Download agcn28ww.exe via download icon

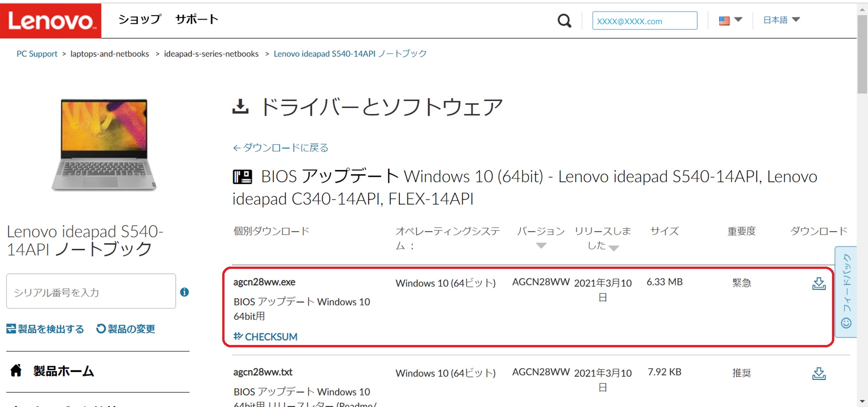click(819, 284)
